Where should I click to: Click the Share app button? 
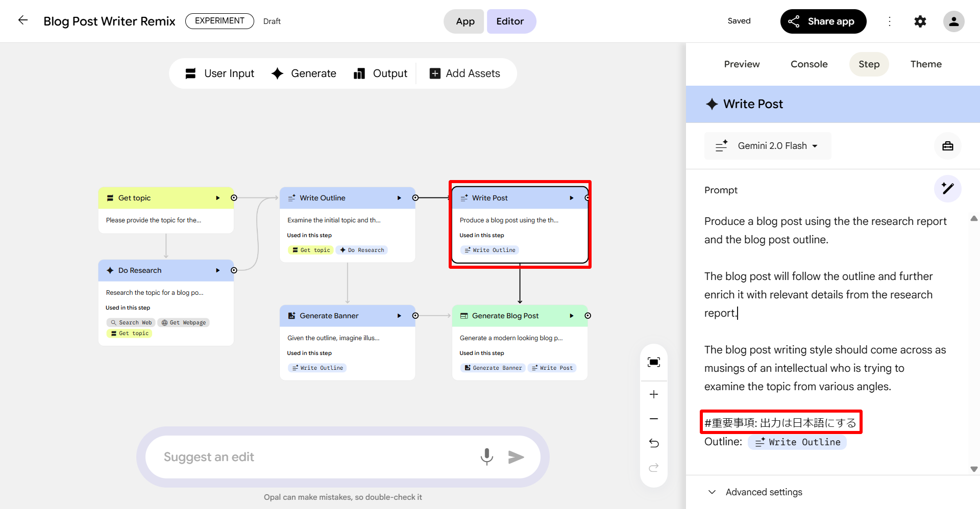coord(823,21)
